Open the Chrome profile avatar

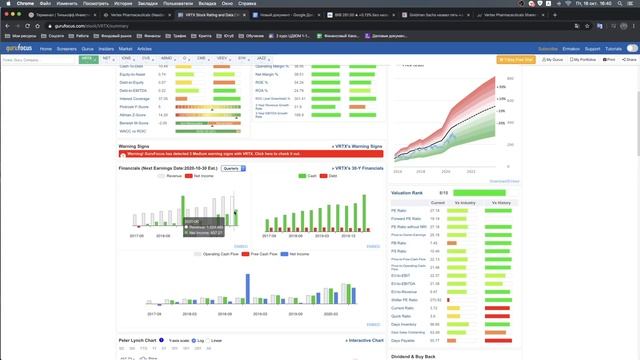tap(623, 26)
